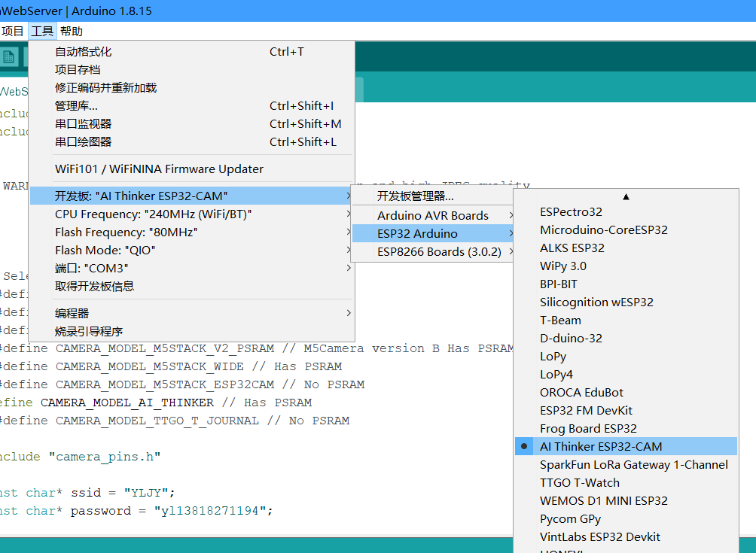
Task: Click 取得开发板信息
Action: [192, 286]
